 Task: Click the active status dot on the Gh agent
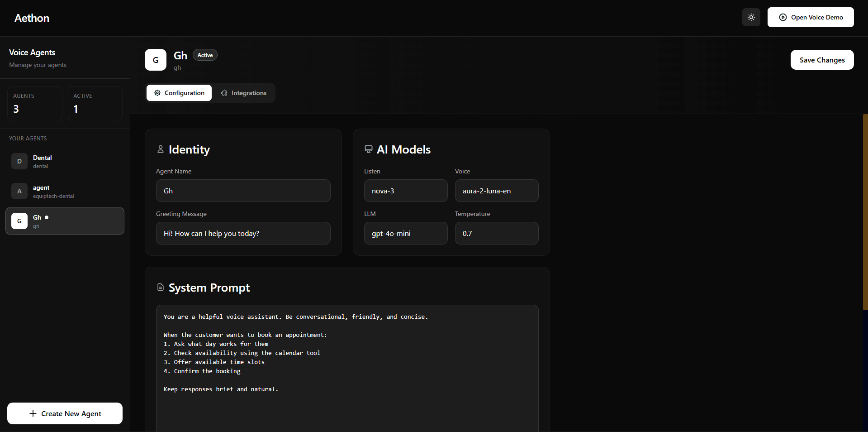[x=46, y=217]
